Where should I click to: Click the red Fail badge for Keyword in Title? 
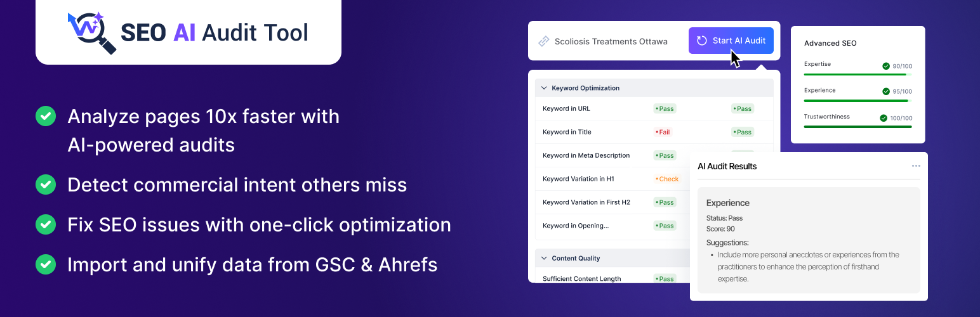pyautogui.click(x=663, y=132)
